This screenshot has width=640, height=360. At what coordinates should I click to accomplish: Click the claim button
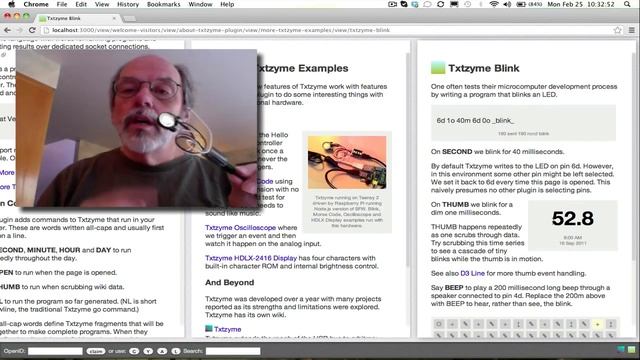(96, 351)
